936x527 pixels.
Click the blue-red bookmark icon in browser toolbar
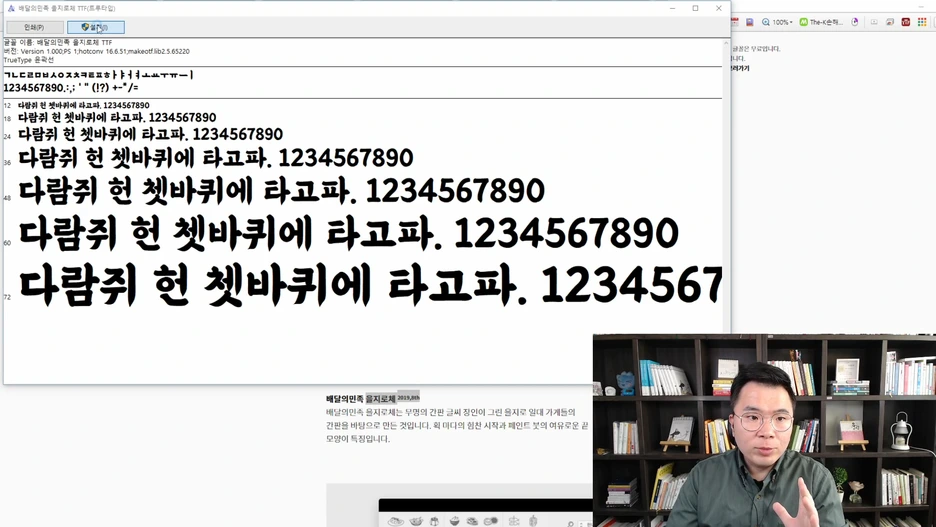coord(750,22)
